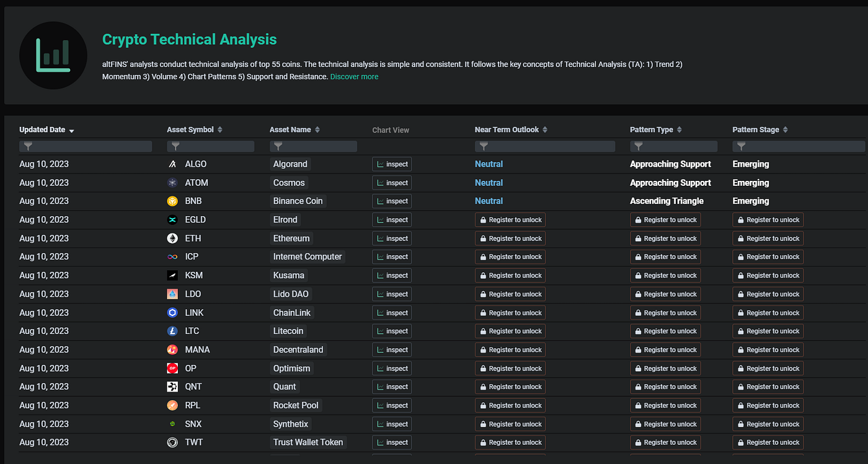
Task: Unlock Pattern Type for ETH
Action: [x=665, y=239]
